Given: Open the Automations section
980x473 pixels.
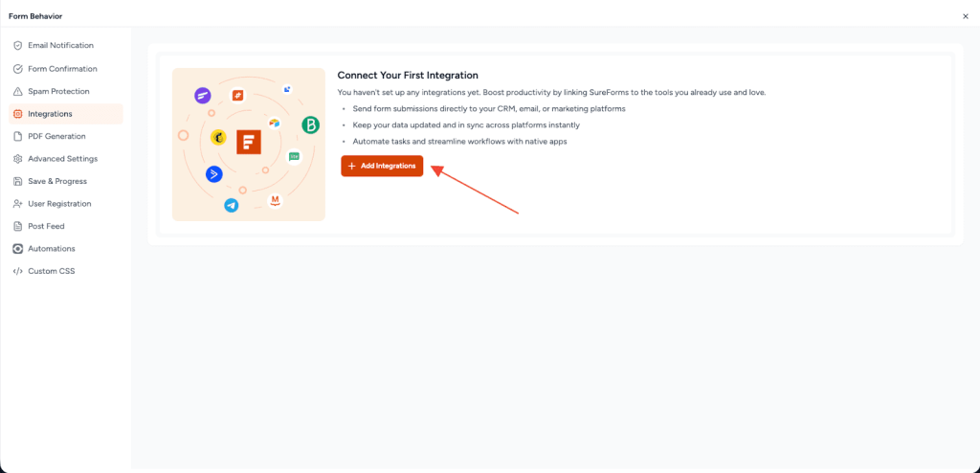Looking at the screenshot, I should tap(51, 249).
